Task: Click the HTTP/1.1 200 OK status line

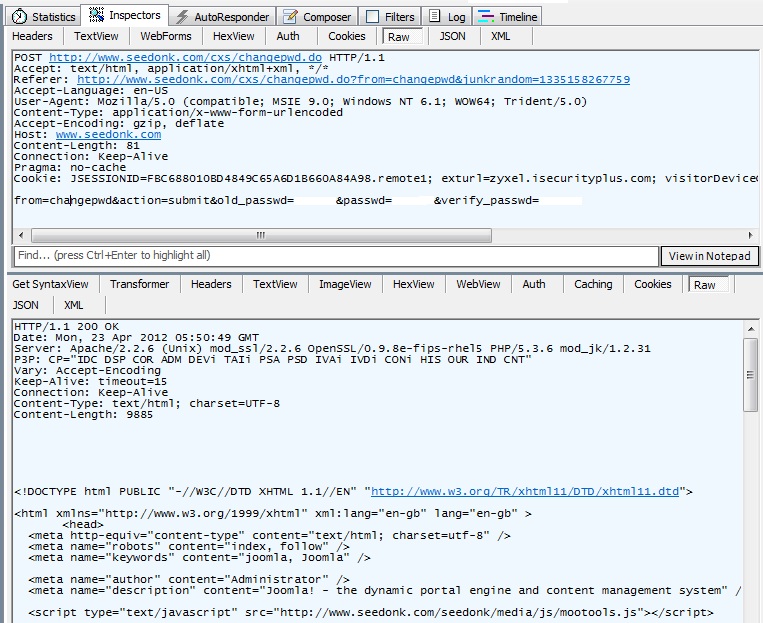Action: pos(66,327)
